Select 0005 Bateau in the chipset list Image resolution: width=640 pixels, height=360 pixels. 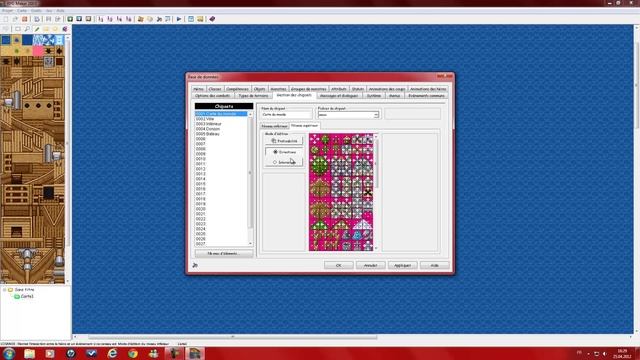pos(221,134)
